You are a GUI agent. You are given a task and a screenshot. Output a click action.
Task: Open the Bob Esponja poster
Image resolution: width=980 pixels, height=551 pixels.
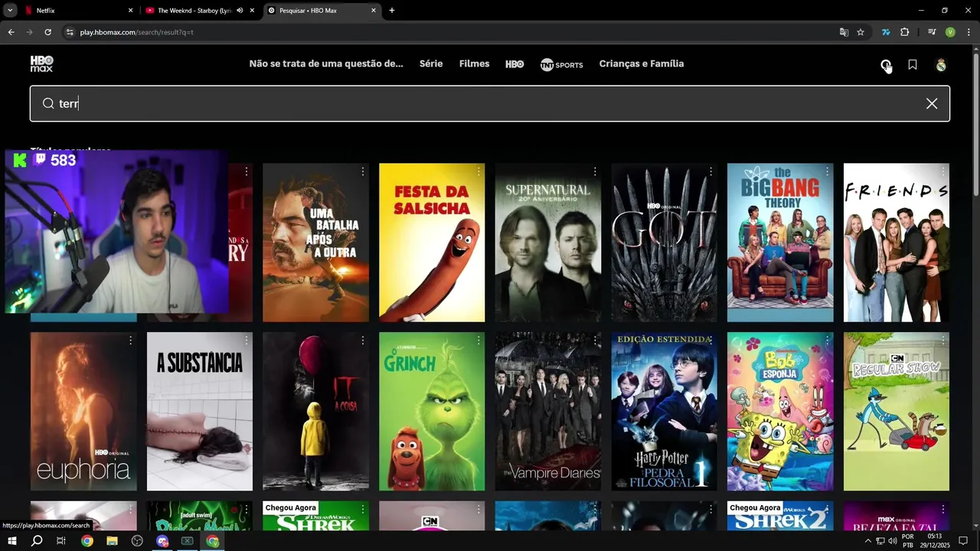coord(780,411)
